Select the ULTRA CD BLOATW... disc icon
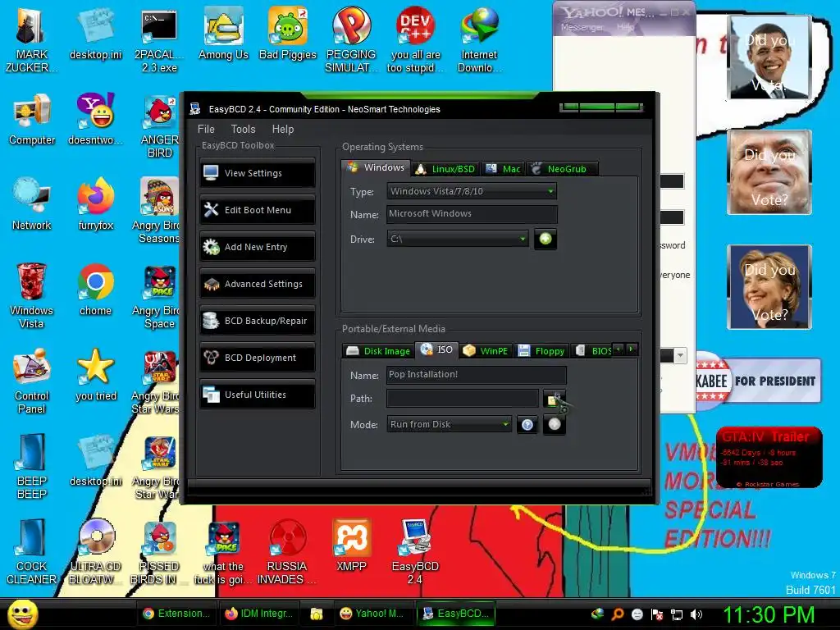 95,552
